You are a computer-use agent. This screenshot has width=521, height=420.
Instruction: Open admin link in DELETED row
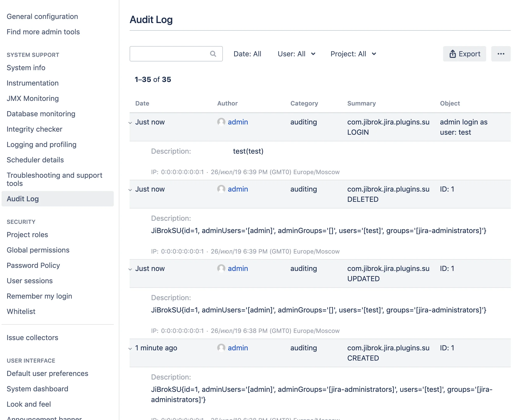(238, 189)
